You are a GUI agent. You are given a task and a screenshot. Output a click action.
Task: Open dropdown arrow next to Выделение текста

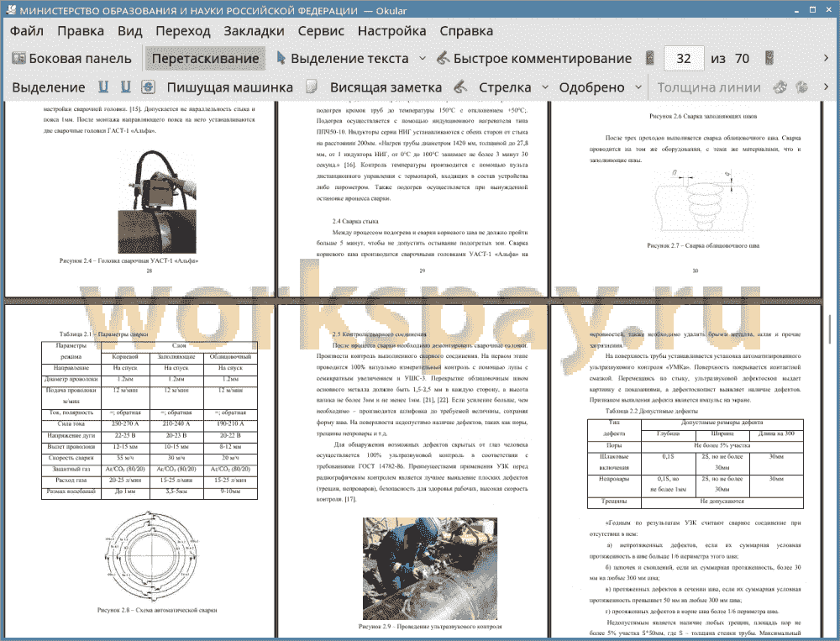(x=423, y=59)
